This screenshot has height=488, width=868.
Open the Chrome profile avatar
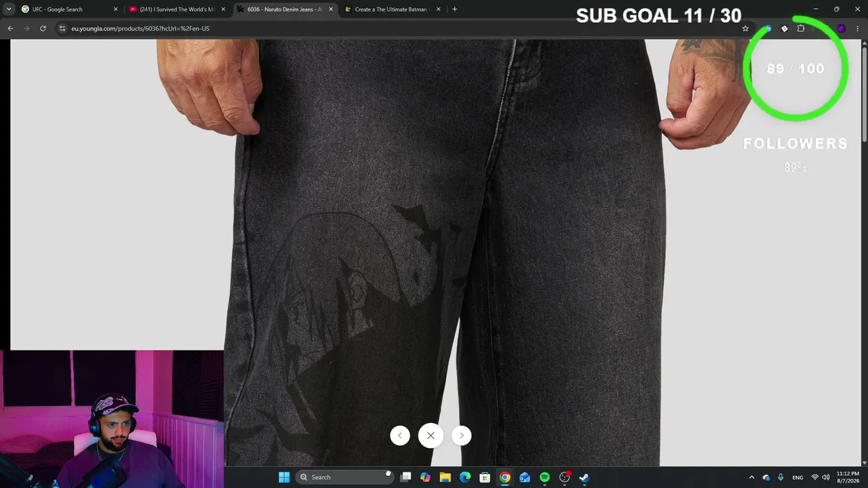click(x=842, y=28)
